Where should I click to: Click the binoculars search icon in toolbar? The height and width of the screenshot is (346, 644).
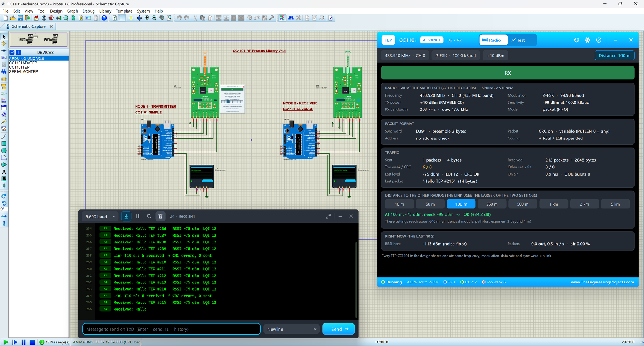tap(291, 18)
